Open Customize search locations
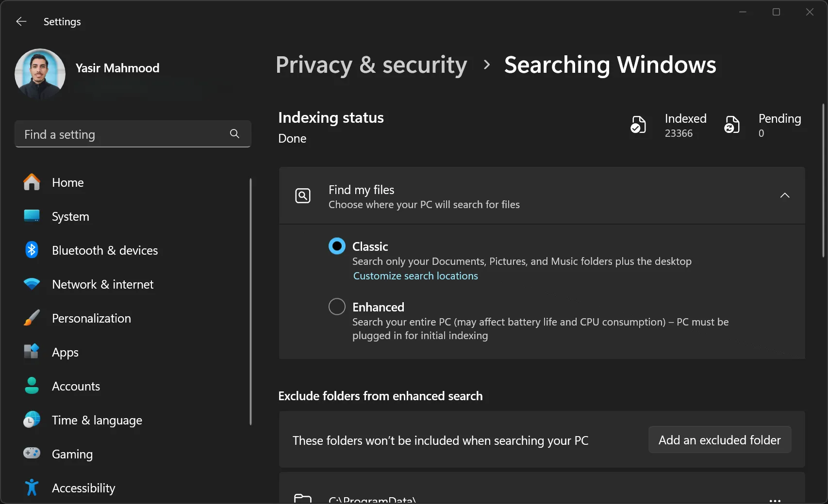Viewport: 828px width, 504px height. 415,276
